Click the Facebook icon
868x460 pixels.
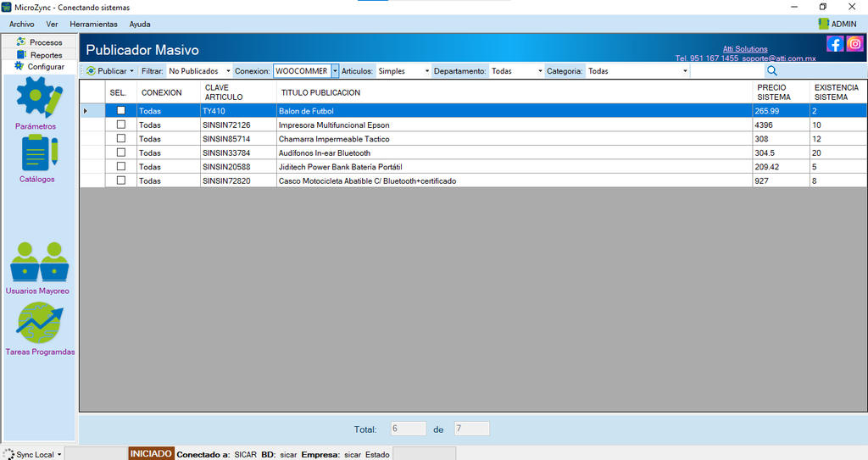coord(835,44)
